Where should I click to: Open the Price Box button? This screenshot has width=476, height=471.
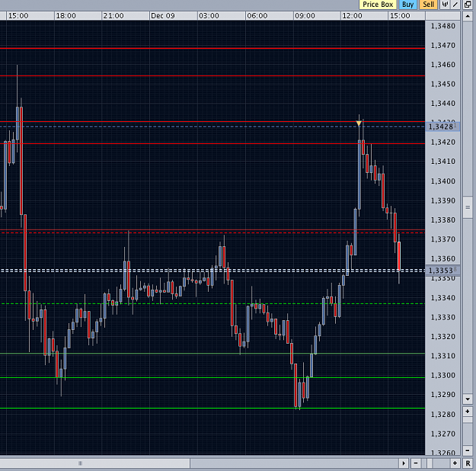(378, 5)
